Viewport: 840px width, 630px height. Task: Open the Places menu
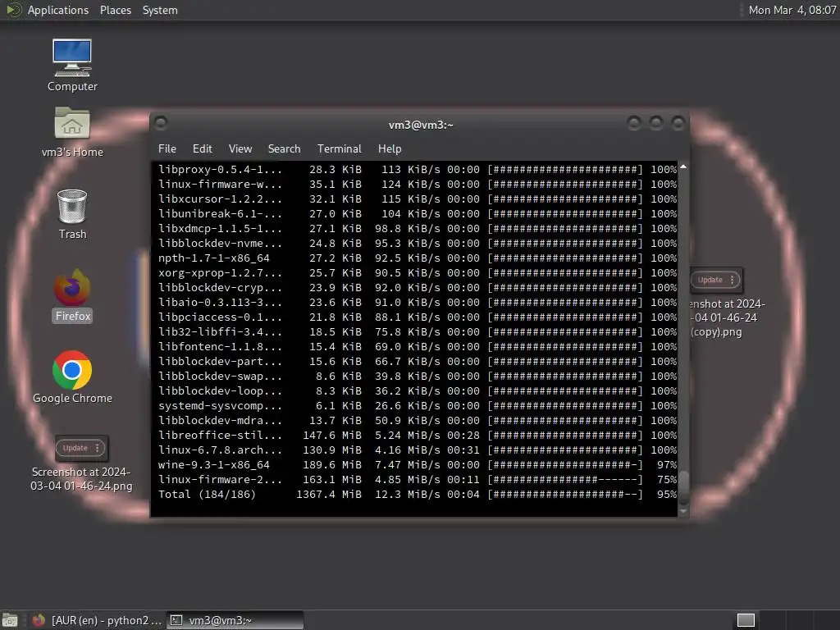115,10
